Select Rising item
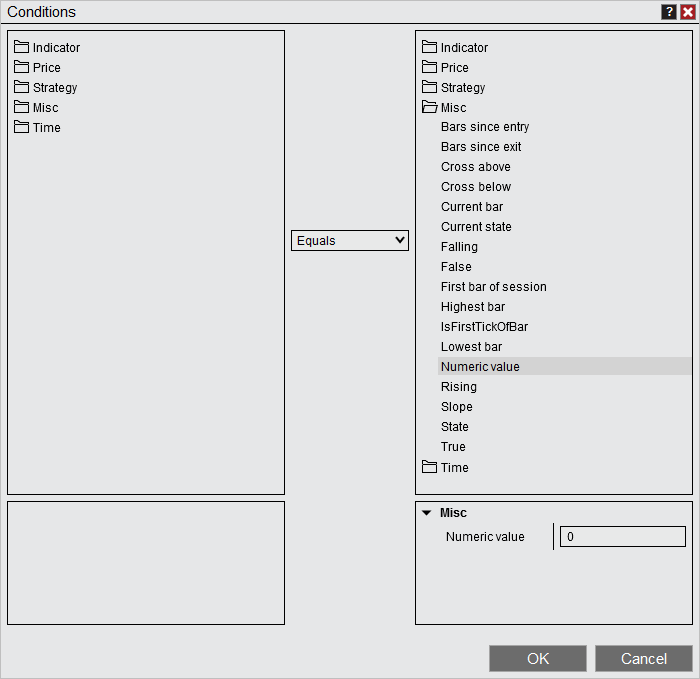This screenshot has width=700, height=679. [458, 387]
